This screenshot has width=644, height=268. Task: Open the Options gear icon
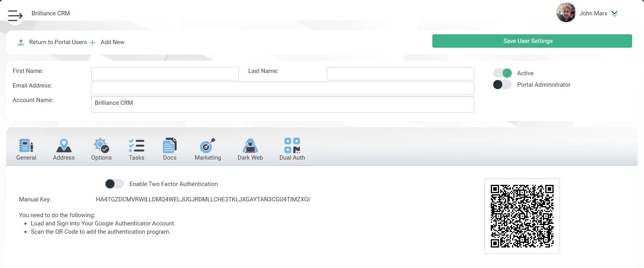point(101,146)
